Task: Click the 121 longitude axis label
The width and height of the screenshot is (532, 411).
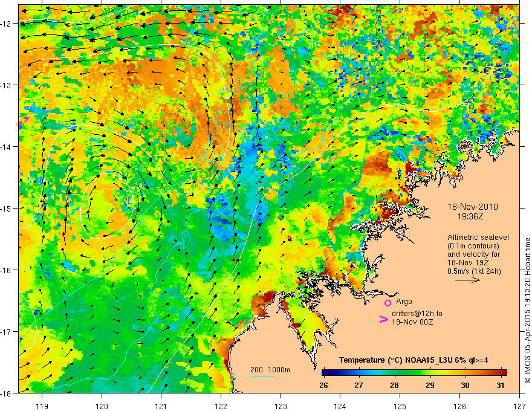Action: point(161,406)
